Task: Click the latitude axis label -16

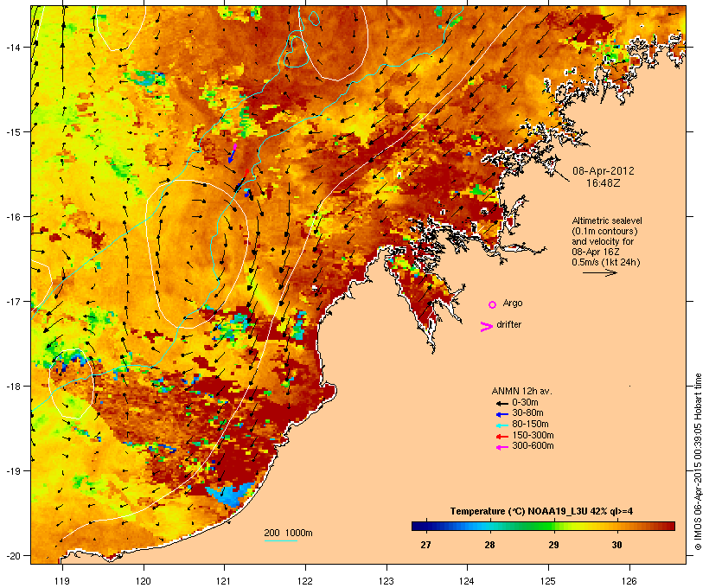Action: pyautogui.click(x=13, y=217)
